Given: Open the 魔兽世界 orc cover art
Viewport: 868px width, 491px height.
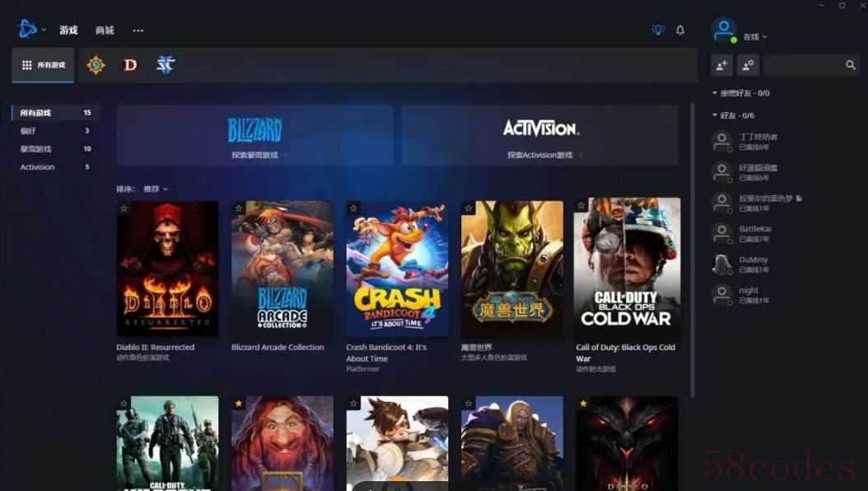Looking at the screenshot, I should pos(512,269).
